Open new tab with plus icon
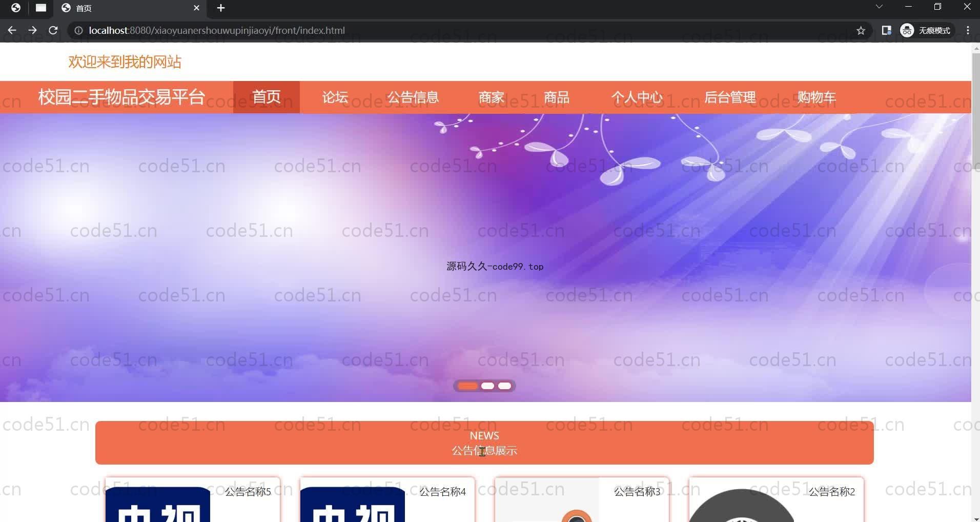980x522 pixels. [221, 8]
